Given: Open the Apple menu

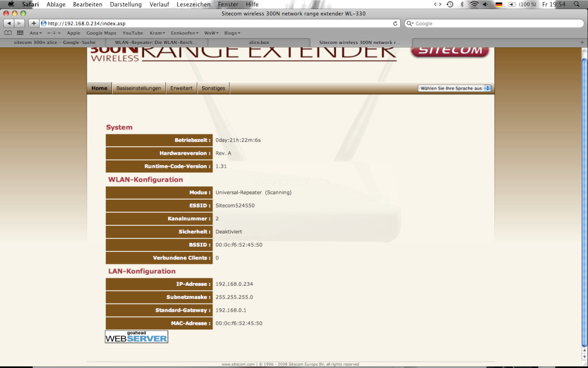Looking at the screenshot, I should point(11,5).
